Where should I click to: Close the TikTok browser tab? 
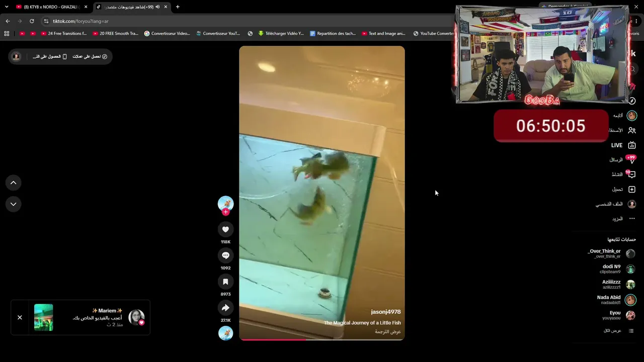tap(166, 7)
